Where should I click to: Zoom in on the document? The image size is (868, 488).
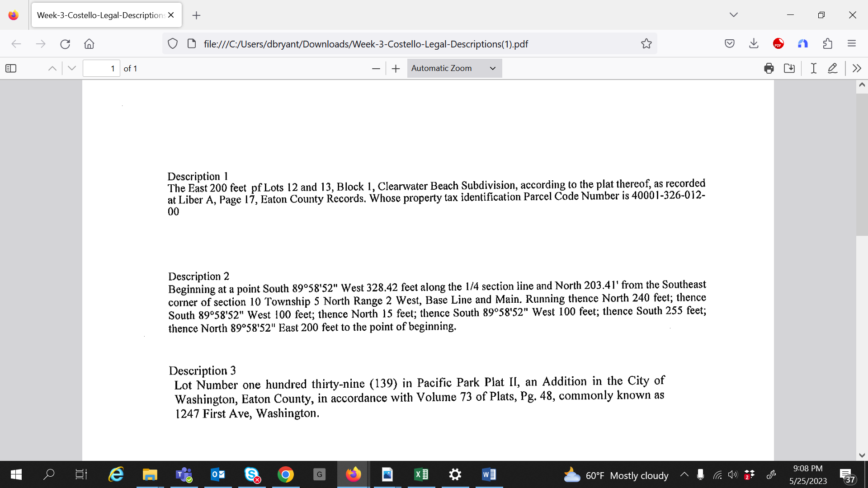395,68
